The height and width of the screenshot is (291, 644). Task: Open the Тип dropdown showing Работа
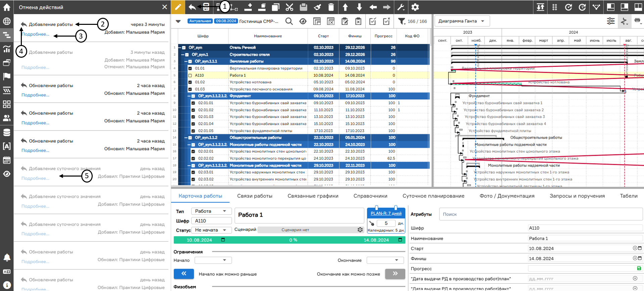212,211
